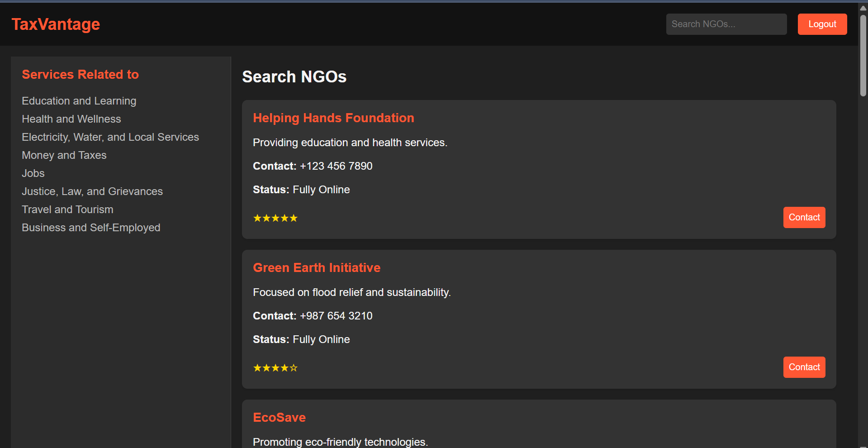
Task: Click the Logout button
Action: click(x=822, y=24)
